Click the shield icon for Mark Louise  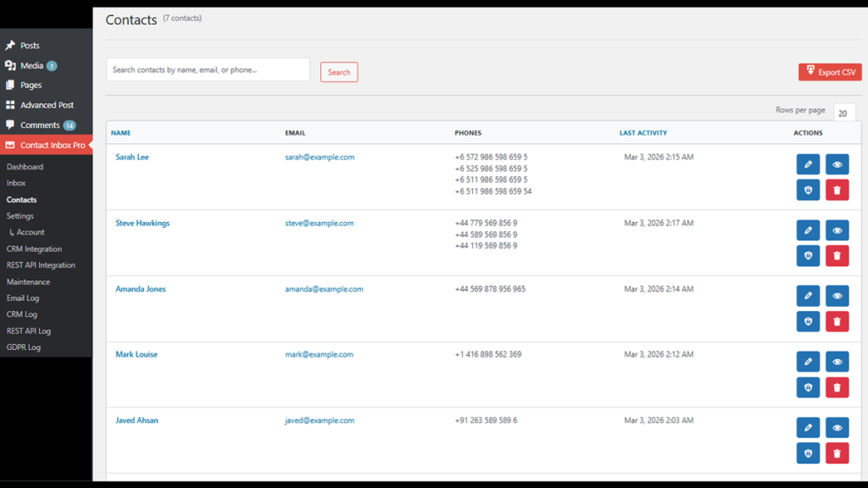coord(808,387)
